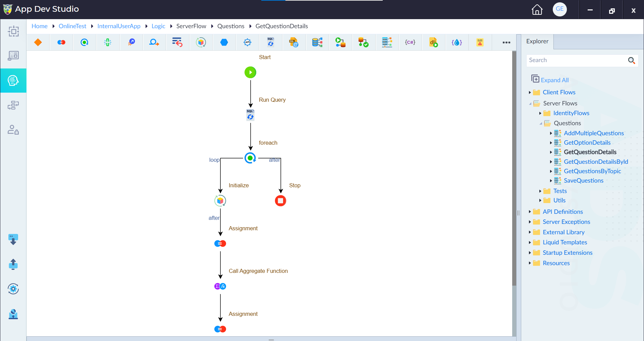This screenshot has height=341, width=644.
Task: Select the foreach node on canvas
Action: pyautogui.click(x=250, y=158)
